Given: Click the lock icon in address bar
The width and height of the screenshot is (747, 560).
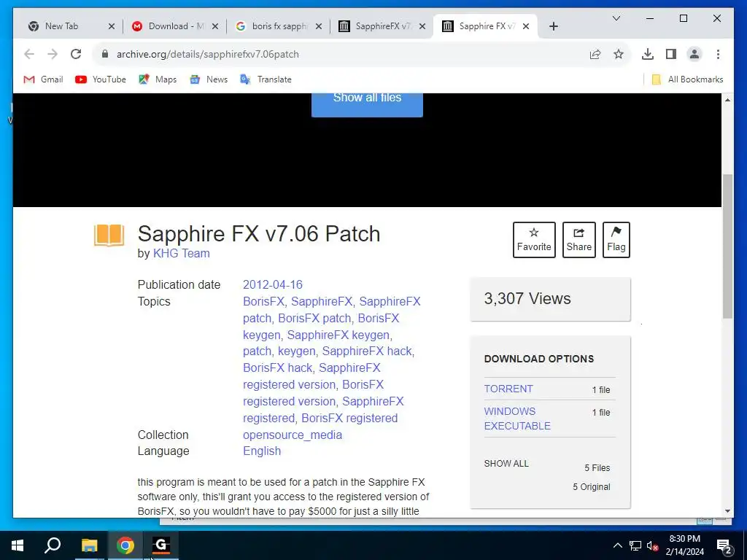Looking at the screenshot, I should (105, 54).
